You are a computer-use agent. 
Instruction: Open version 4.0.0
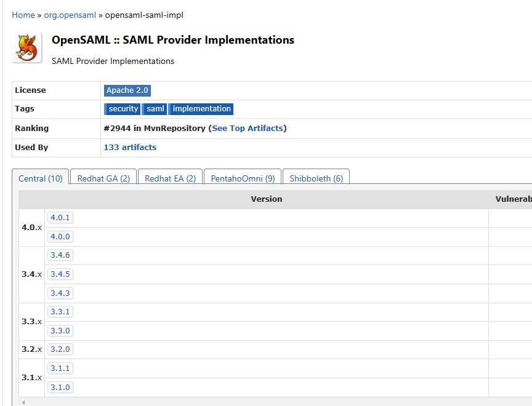tap(60, 237)
